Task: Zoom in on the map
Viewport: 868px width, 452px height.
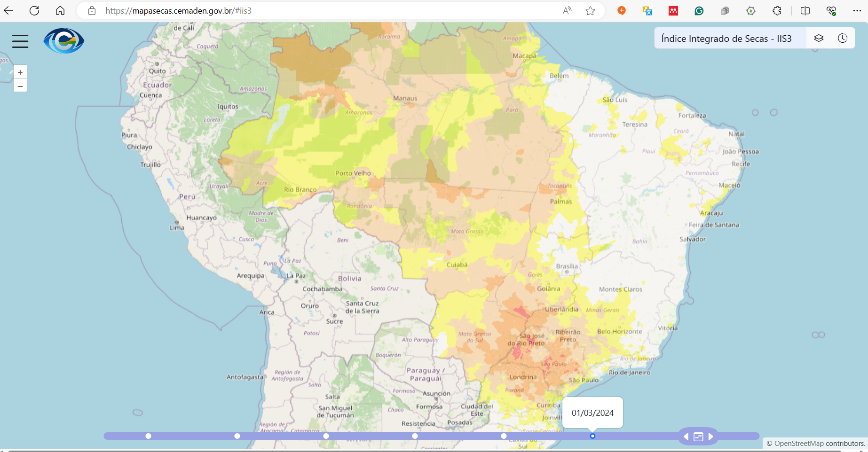Action: click(x=20, y=72)
